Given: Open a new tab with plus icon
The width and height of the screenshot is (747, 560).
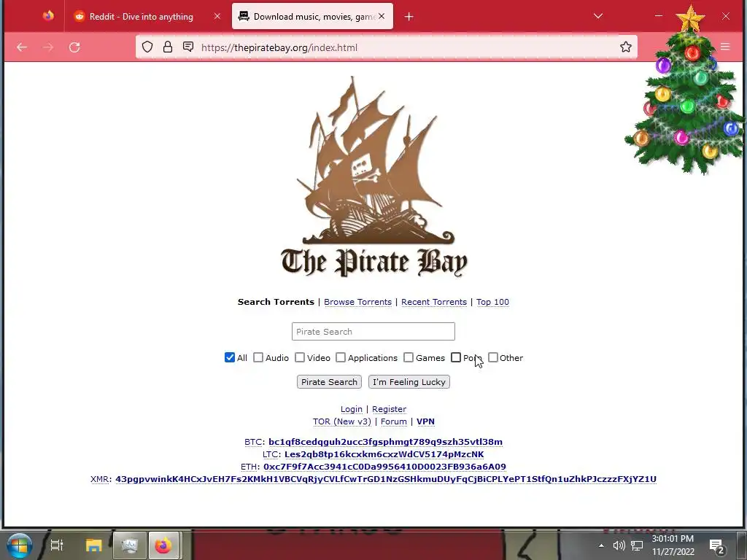Looking at the screenshot, I should [x=409, y=17].
